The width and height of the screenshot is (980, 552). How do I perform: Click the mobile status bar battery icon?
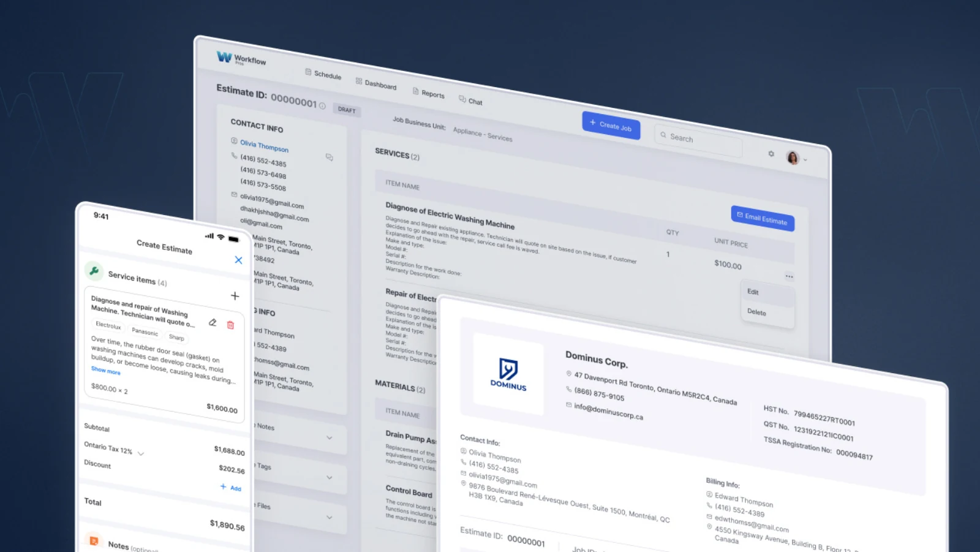[233, 239]
